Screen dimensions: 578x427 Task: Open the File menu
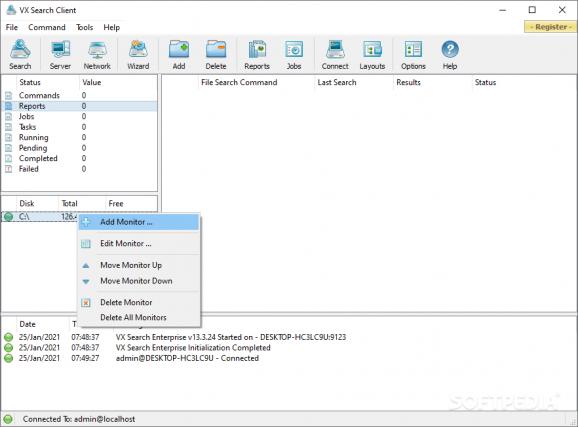(11, 27)
